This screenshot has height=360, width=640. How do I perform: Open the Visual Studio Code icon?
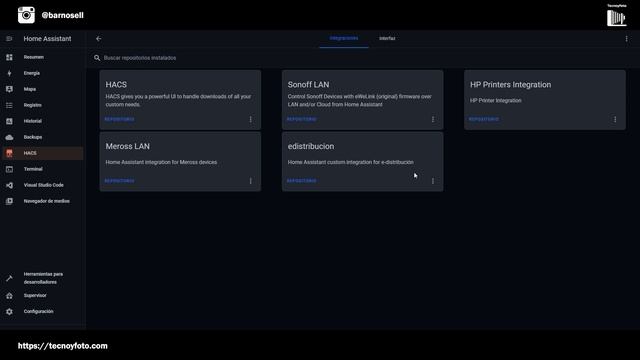(x=9, y=185)
